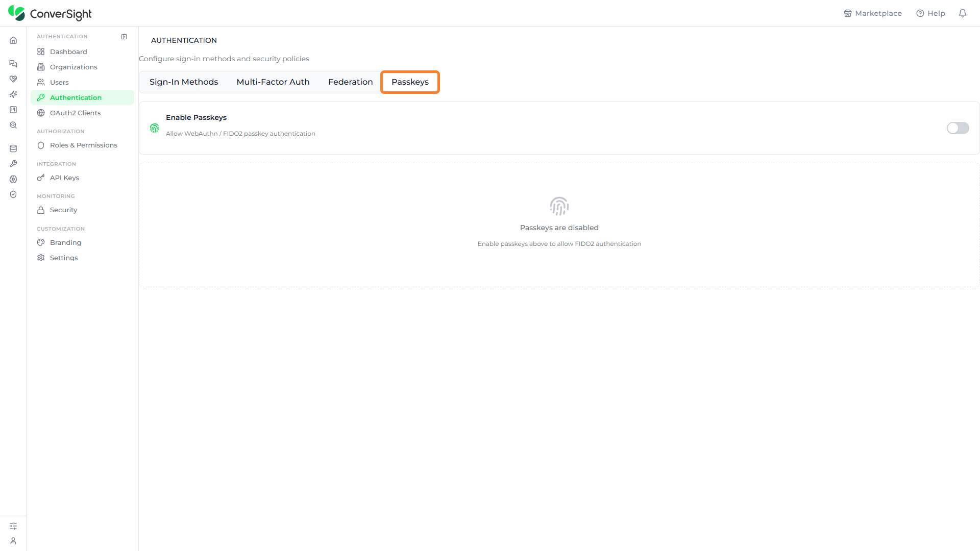
Task: Toggle the Enable Passkeys switch
Action: pos(958,128)
